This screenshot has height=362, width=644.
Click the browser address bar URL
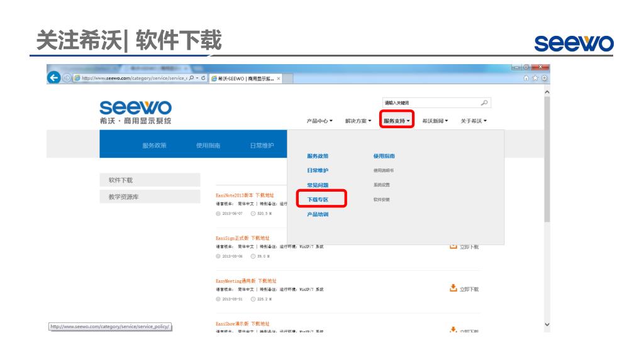135,78
